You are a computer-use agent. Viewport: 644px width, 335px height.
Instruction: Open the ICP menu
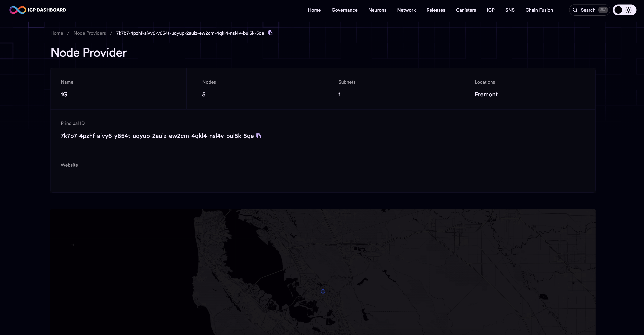click(x=490, y=10)
